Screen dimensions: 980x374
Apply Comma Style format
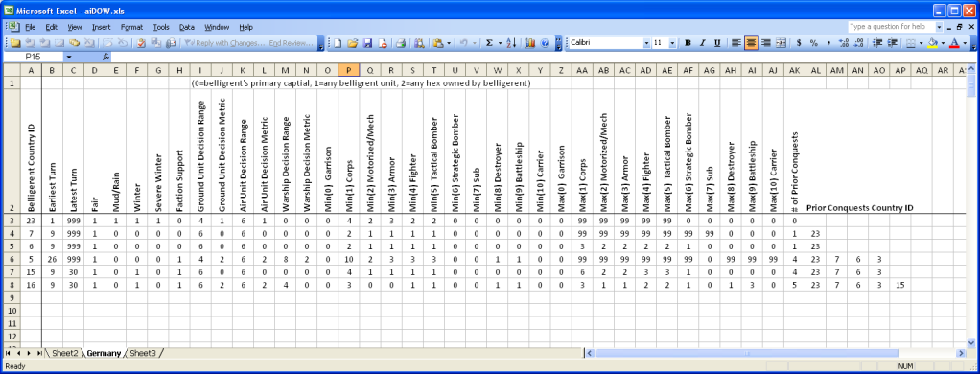tap(828, 43)
